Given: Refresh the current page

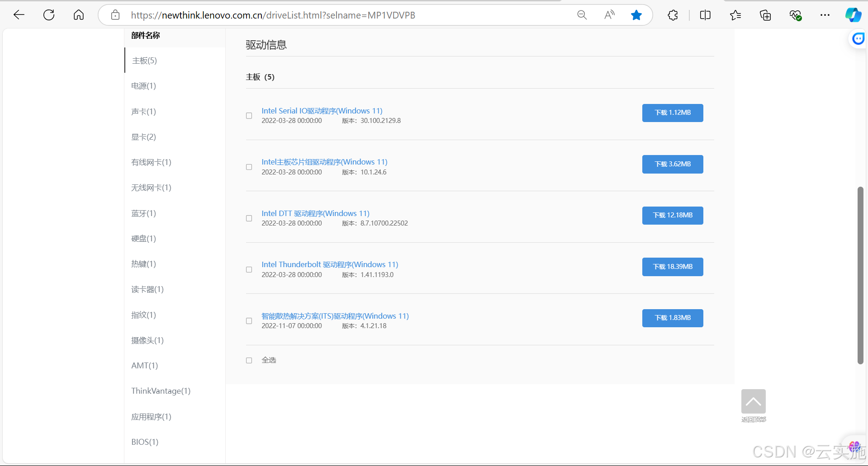Looking at the screenshot, I should [x=49, y=15].
